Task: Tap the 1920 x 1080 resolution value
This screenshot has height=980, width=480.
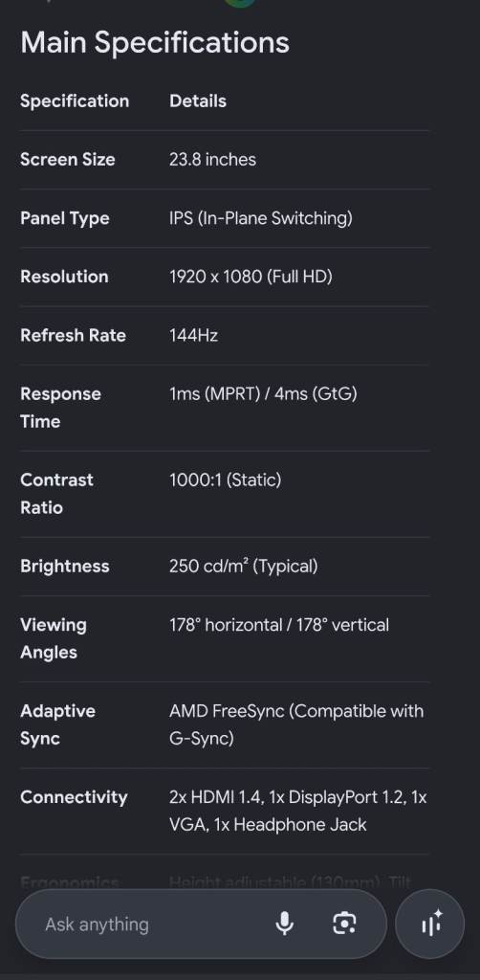Action: click(251, 277)
